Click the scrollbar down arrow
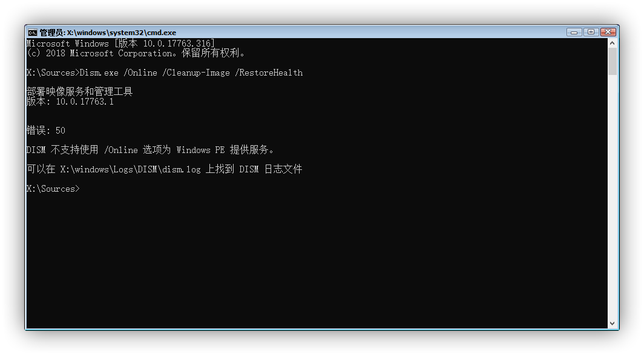 pos(612,322)
